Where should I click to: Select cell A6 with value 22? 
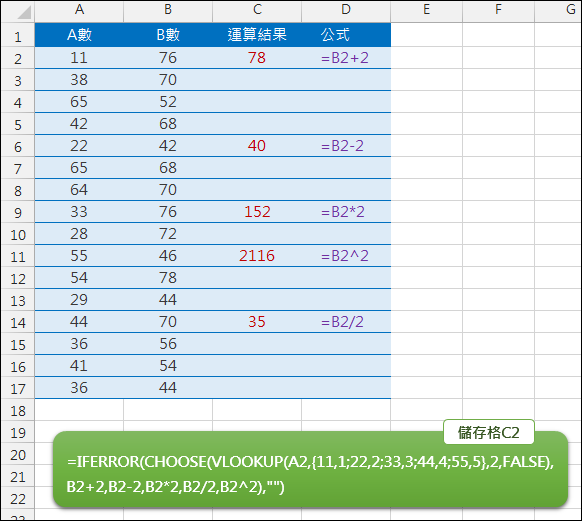[79, 145]
